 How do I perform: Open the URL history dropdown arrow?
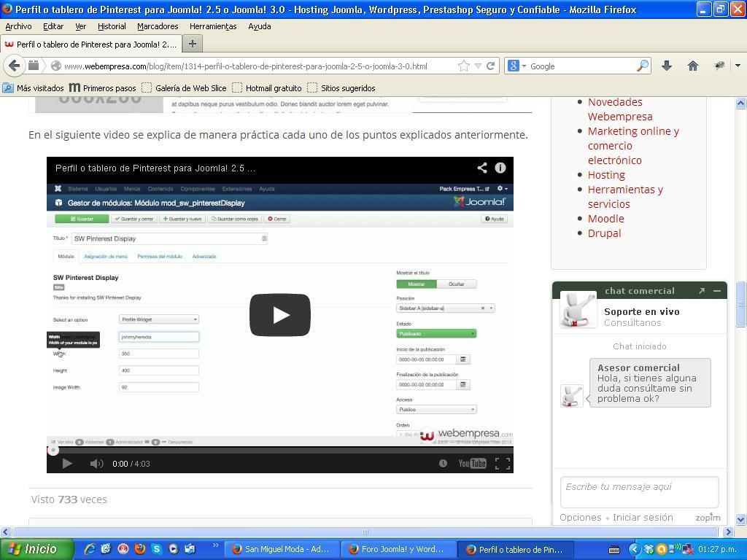point(478,66)
